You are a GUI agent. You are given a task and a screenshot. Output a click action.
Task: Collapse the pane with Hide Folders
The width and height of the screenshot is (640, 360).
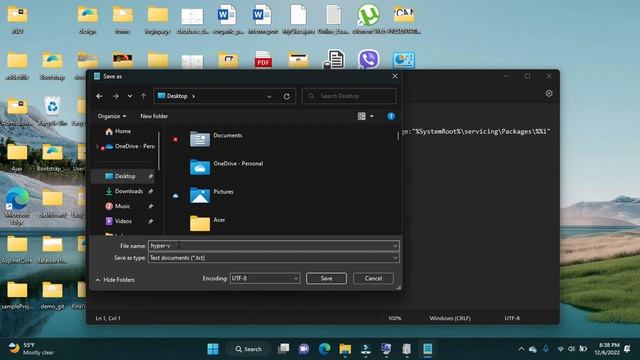[x=115, y=280]
